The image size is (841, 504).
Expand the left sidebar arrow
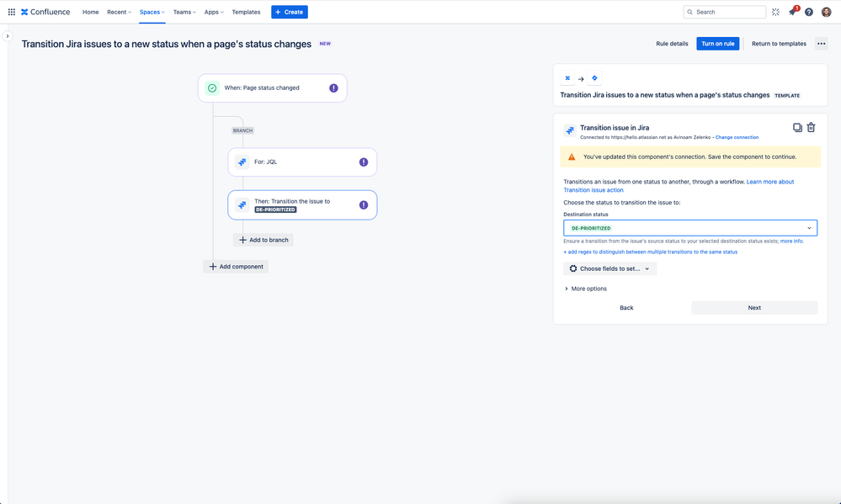8,36
